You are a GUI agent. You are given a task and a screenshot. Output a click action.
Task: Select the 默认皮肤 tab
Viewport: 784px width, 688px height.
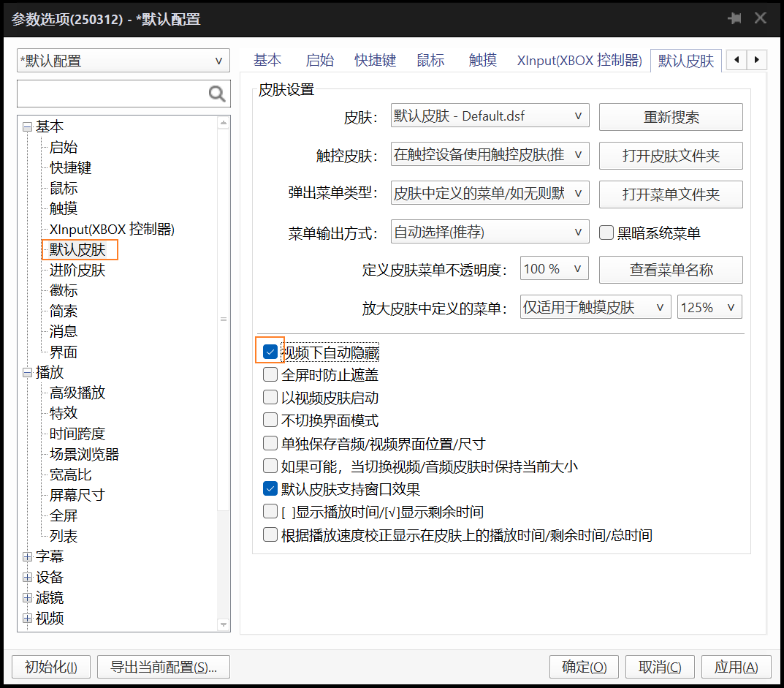coord(686,61)
